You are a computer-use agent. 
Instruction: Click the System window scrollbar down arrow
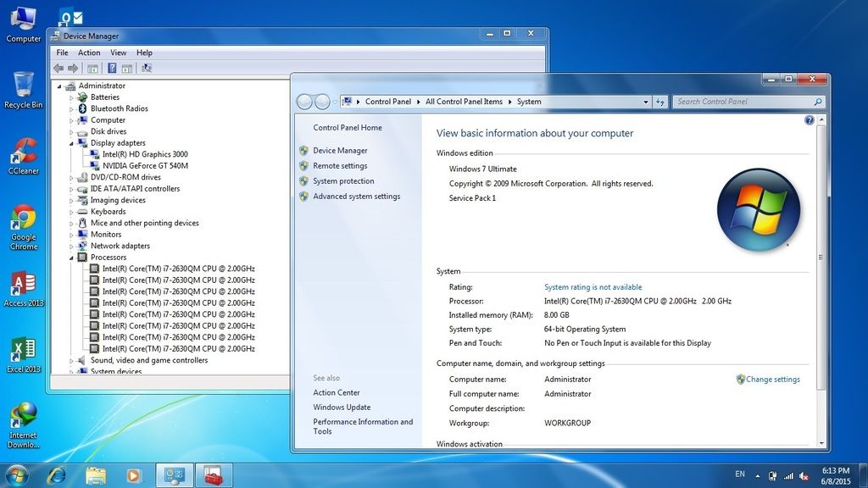pos(821,444)
